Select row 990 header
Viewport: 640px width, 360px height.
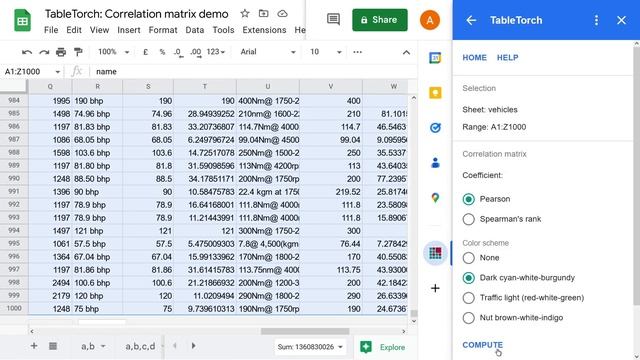[x=14, y=178]
